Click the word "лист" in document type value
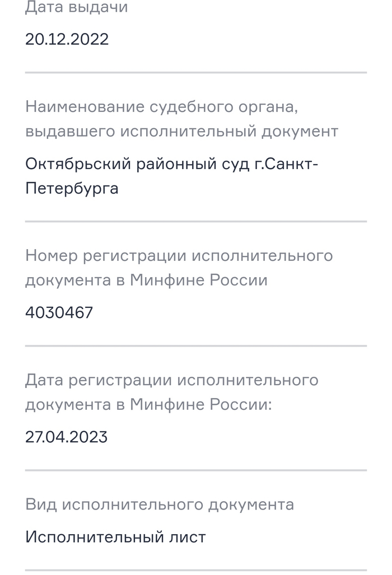This screenshot has width=392, height=575. pyautogui.click(x=187, y=537)
